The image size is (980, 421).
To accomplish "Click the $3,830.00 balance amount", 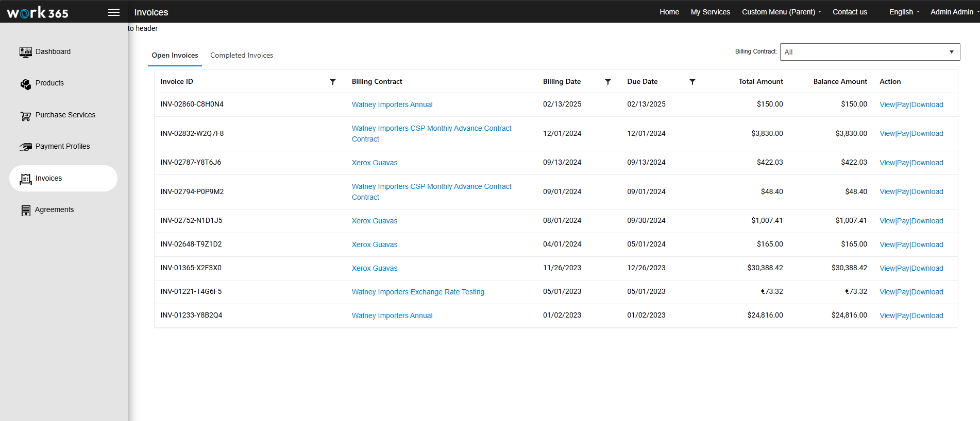I will click(x=851, y=133).
